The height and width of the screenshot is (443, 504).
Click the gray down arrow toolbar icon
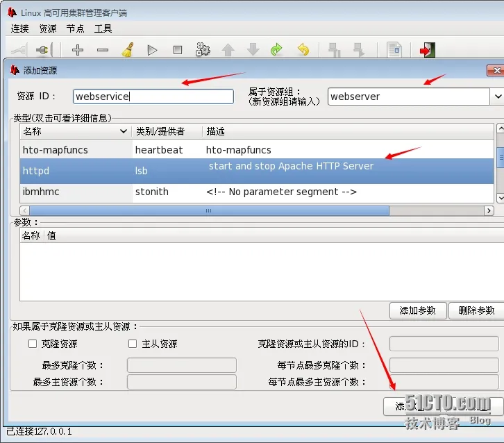click(x=253, y=50)
